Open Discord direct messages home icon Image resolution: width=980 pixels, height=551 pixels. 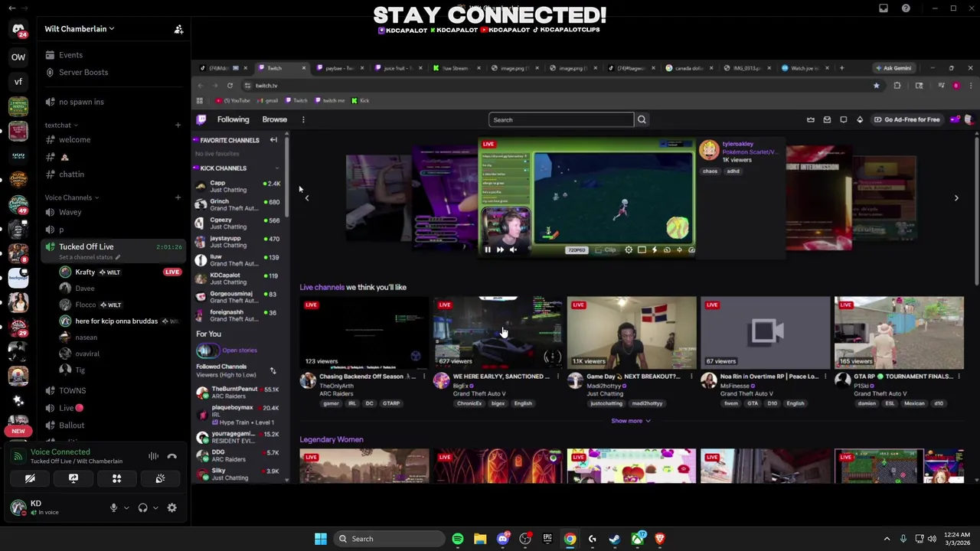tap(18, 29)
